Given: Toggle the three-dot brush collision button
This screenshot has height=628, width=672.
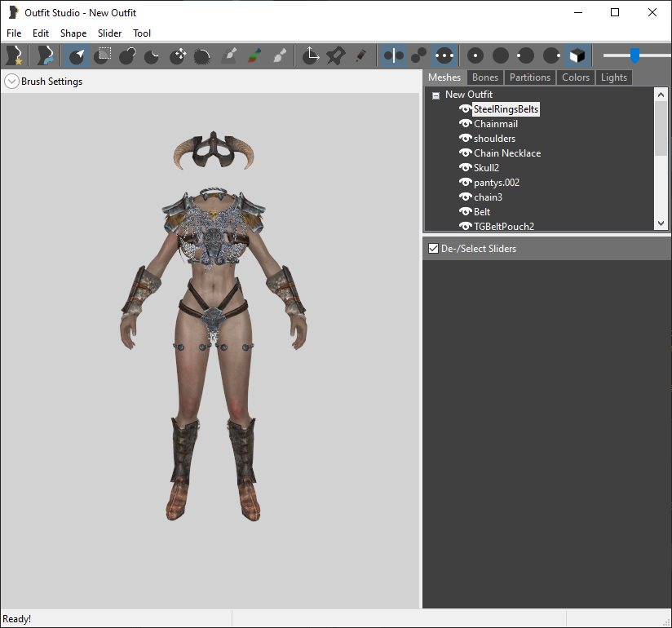Looking at the screenshot, I should 444,55.
